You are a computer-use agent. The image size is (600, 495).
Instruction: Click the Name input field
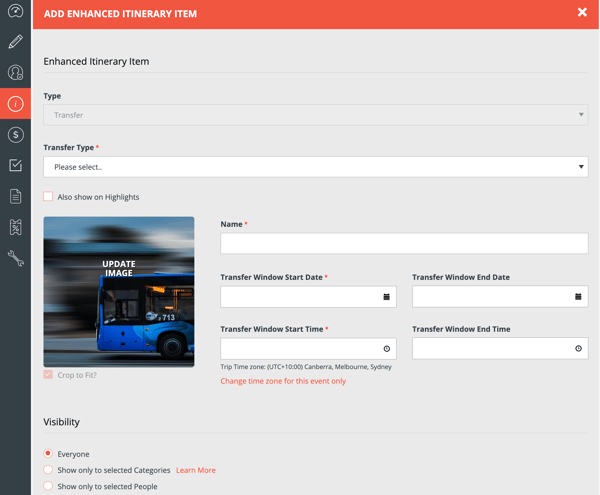click(x=404, y=243)
